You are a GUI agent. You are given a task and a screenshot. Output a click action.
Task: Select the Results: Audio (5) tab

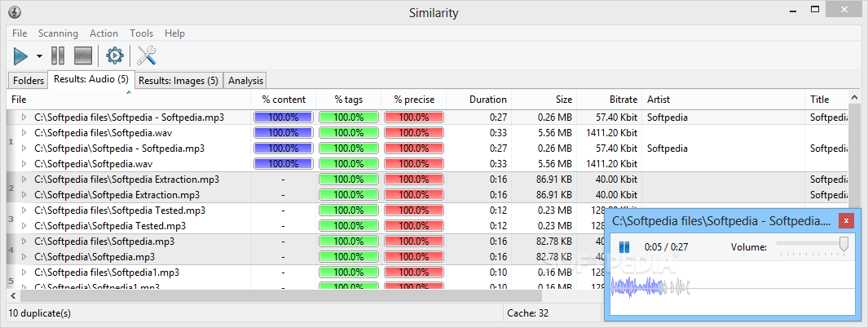click(91, 79)
